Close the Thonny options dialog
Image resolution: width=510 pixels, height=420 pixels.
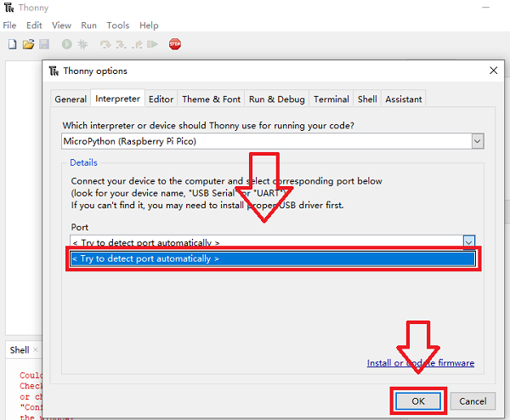(493, 71)
